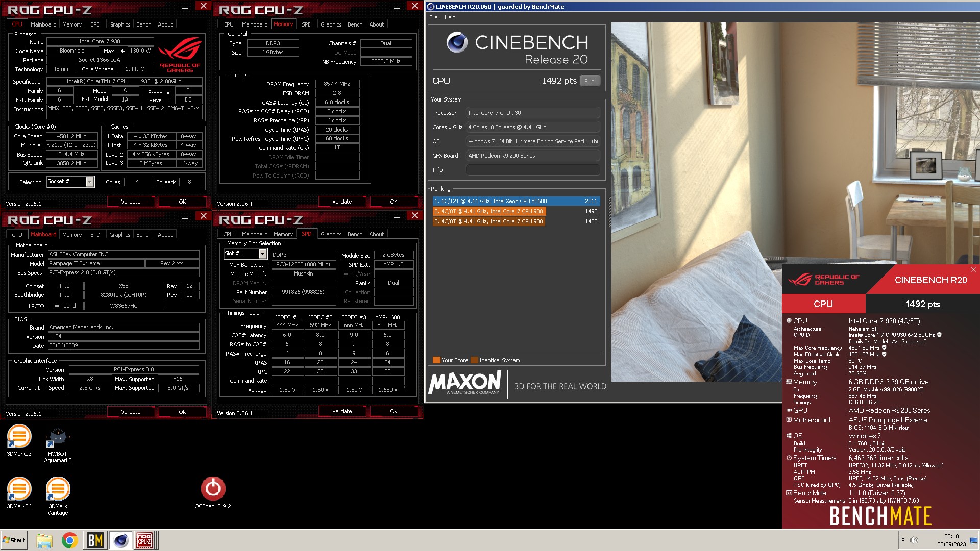Click the Processor field Intel Core i7 CPU 930
980x551 pixels.
(533, 113)
